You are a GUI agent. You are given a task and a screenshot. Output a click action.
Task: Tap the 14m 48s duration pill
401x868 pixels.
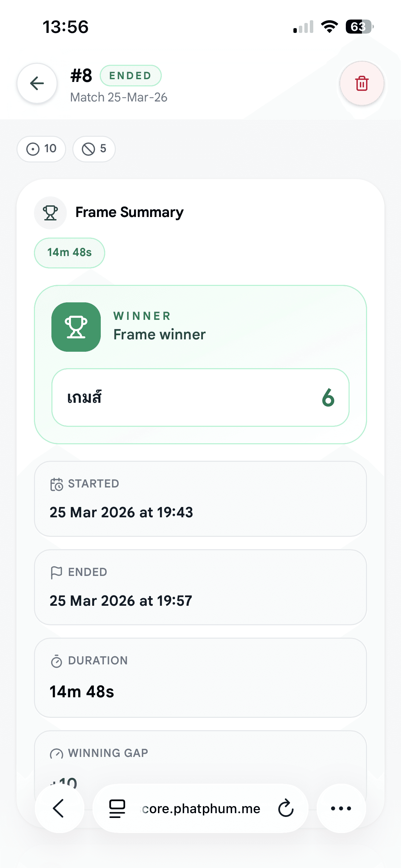pos(70,253)
